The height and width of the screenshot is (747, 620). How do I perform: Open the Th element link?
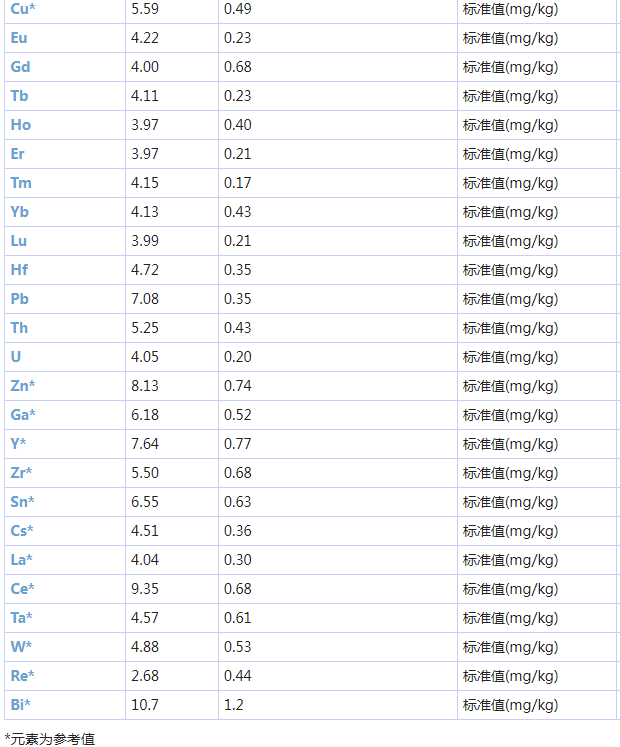[x=19, y=328]
